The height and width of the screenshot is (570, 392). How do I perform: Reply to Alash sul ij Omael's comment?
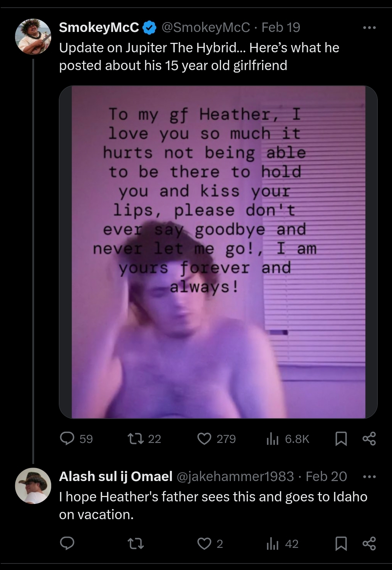[x=67, y=543]
